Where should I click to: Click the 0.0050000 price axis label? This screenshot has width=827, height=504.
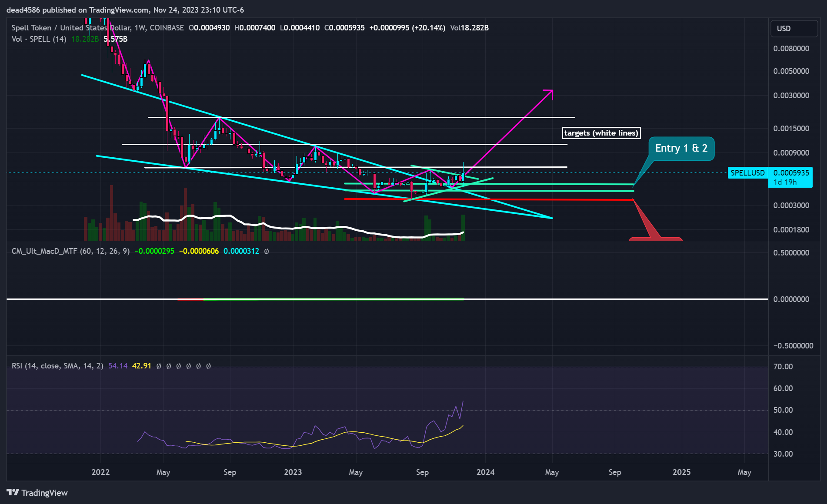click(x=791, y=71)
